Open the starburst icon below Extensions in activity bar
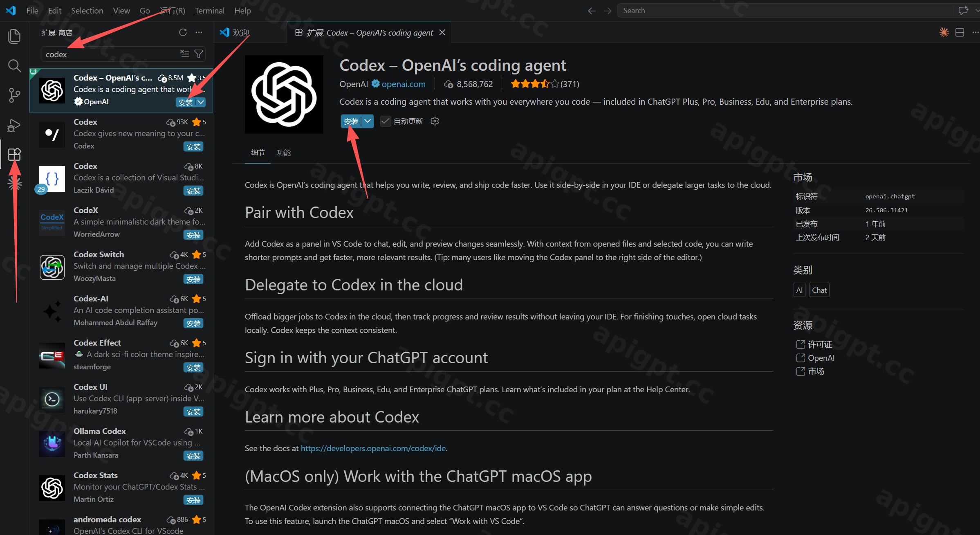980x535 pixels. point(14,184)
